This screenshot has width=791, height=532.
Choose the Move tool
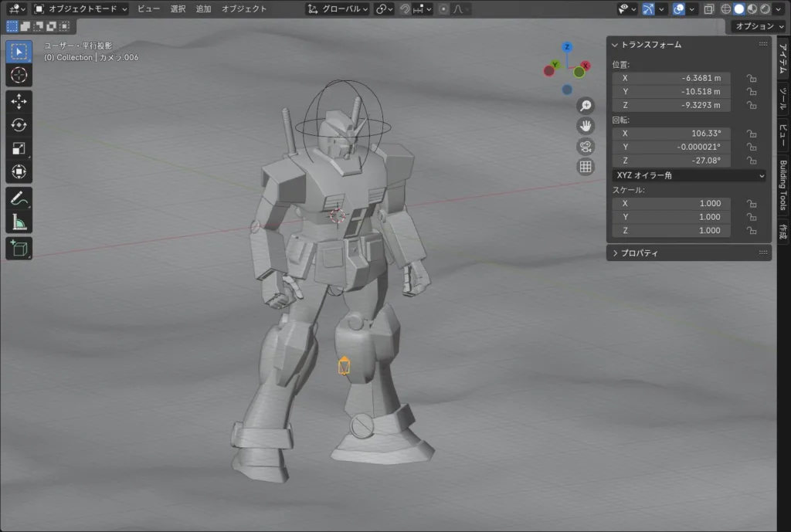pos(19,101)
